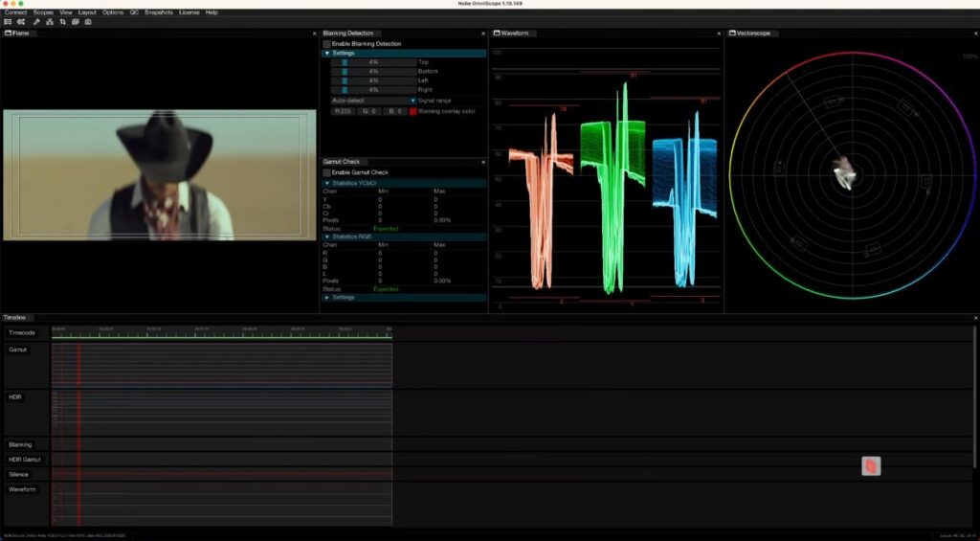Click the red recording icon in timeline
980x541 pixels.
tap(871, 466)
